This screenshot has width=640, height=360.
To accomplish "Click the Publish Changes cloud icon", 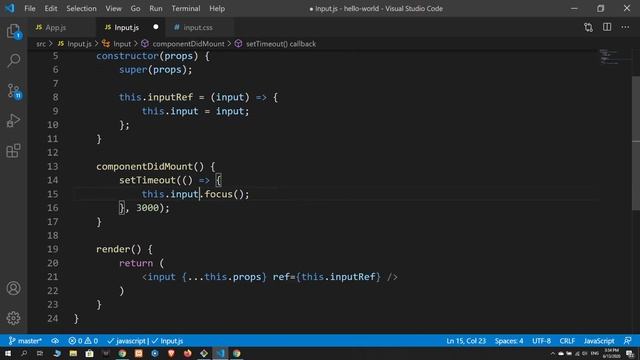I will click(55, 341).
